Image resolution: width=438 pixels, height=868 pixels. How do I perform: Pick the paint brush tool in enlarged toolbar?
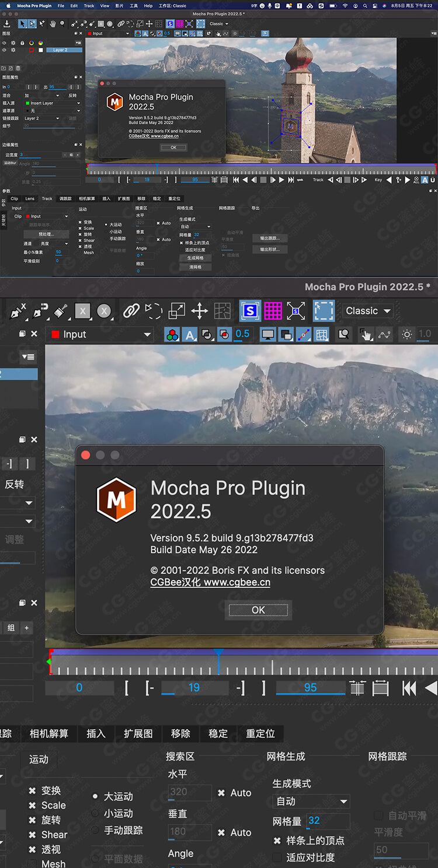[61, 311]
